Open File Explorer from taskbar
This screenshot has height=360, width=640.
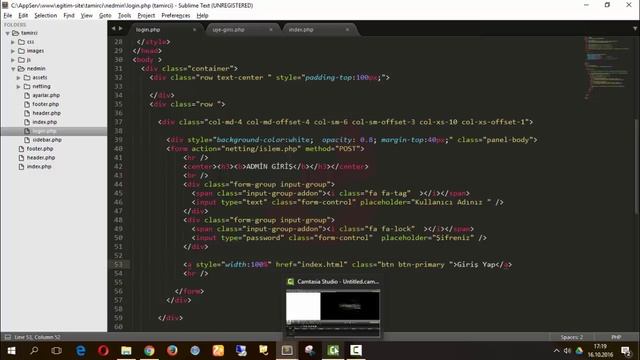pyautogui.click(x=126, y=350)
